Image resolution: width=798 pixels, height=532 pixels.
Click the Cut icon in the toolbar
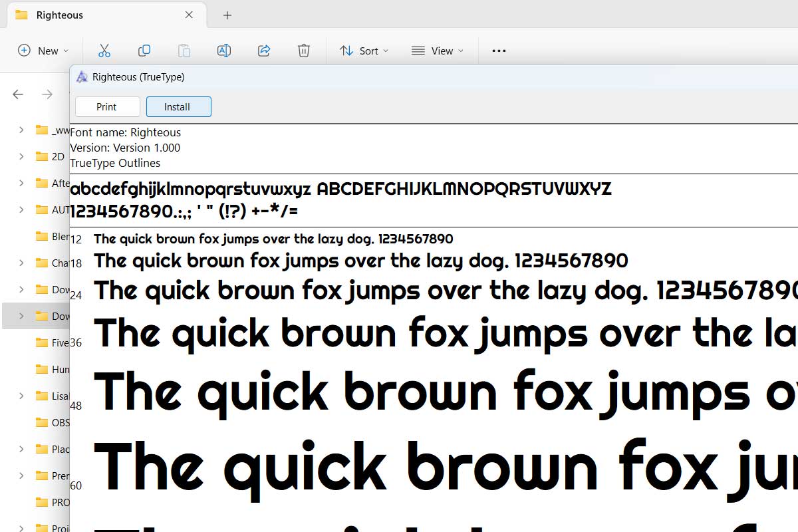click(104, 50)
